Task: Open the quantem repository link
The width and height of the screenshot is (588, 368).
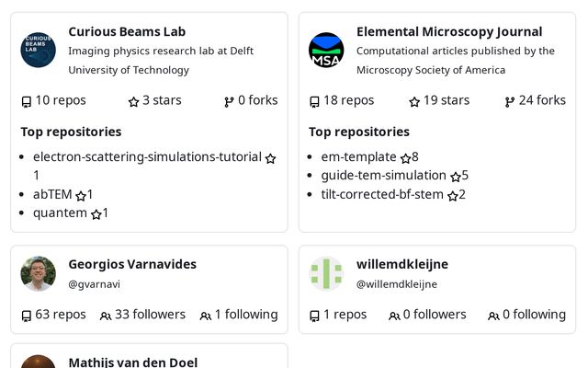Action: (x=60, y=213)
